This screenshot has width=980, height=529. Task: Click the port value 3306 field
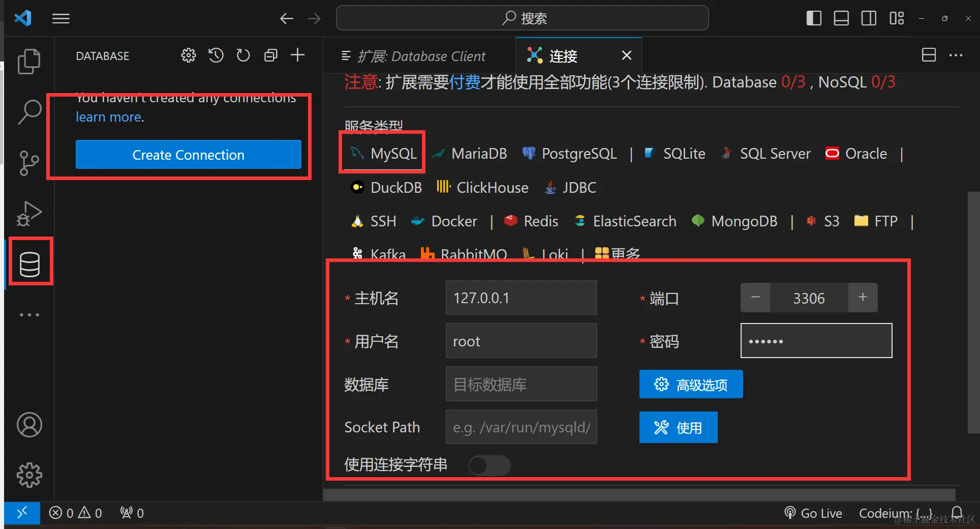click(x=809, y=298)
